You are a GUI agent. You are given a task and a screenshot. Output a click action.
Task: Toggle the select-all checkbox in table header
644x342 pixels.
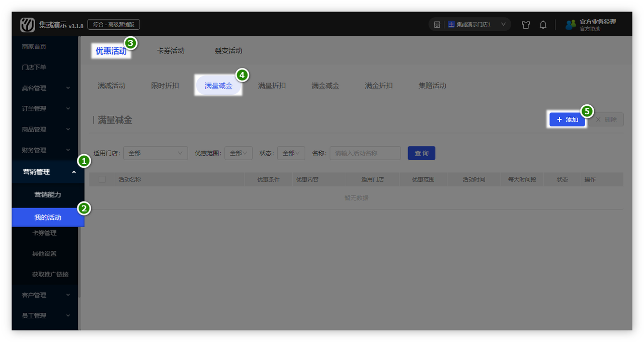[102, 179]
